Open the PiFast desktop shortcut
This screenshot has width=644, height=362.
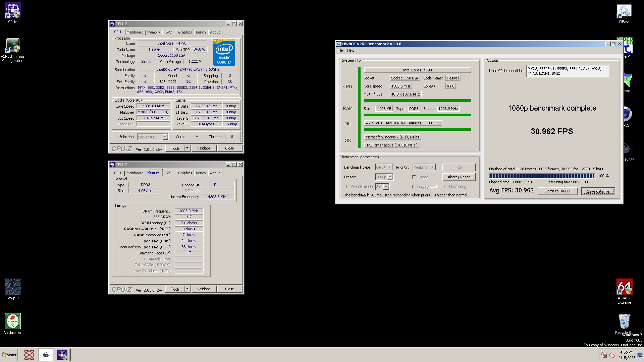pos(624,13)
